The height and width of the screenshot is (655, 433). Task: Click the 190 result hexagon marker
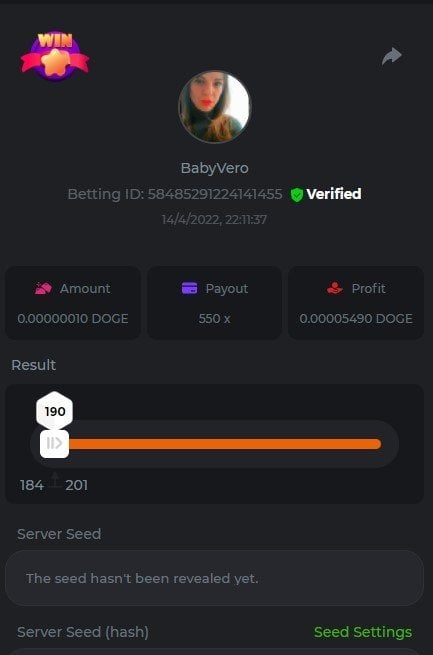pos(55,411)
